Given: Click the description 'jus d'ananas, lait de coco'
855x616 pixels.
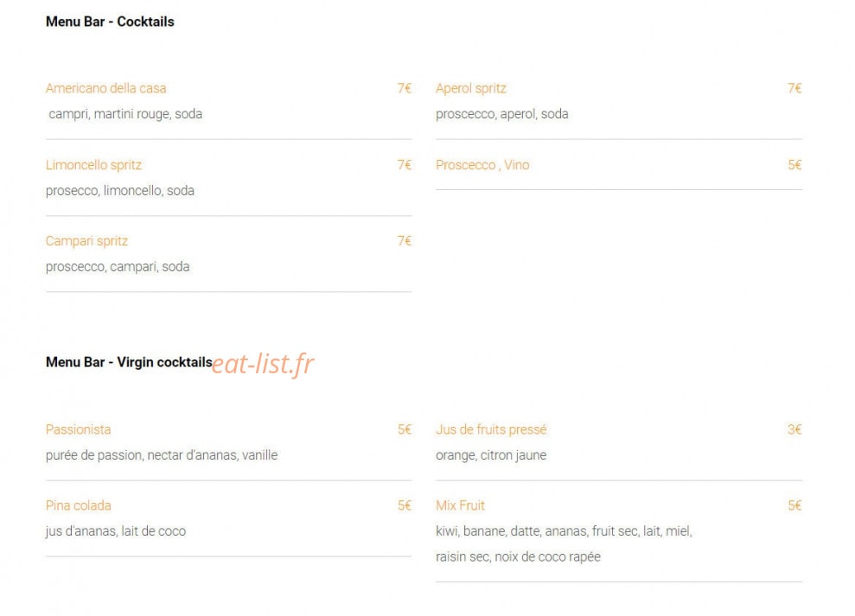Looking at the screenshot, I should pos(116,531).
